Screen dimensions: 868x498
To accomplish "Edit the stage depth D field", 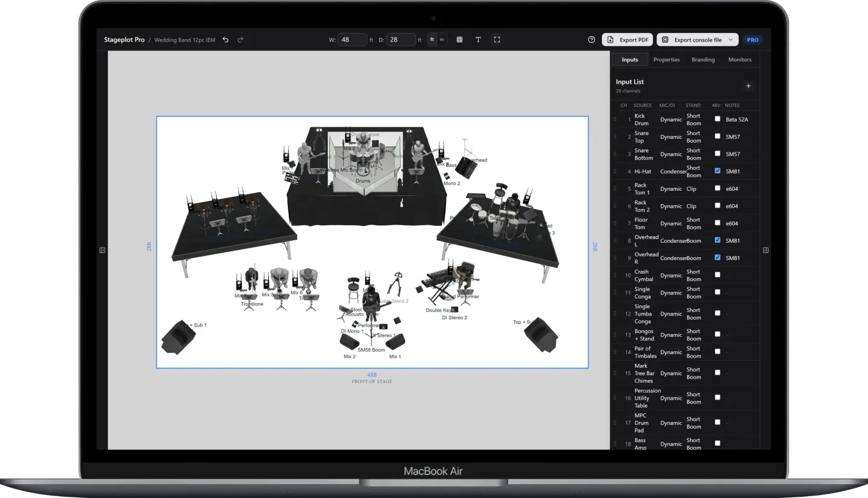I will 401,40.
